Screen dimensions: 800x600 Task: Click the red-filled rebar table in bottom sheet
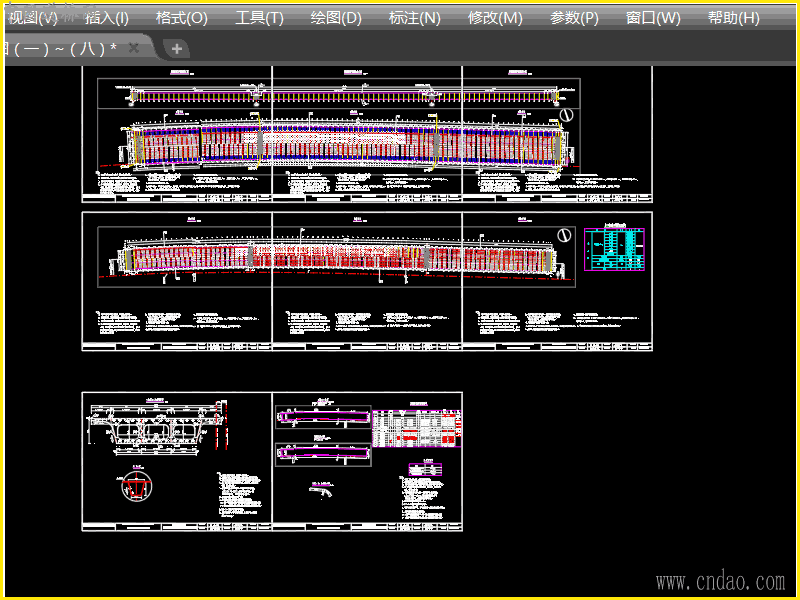pos(417,428)
